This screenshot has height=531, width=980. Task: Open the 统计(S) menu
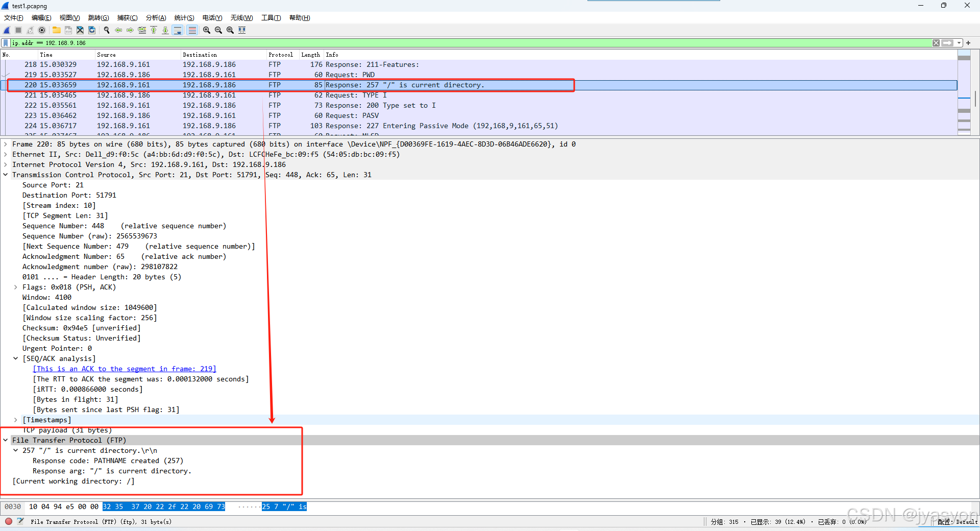[x=184, y=17]
